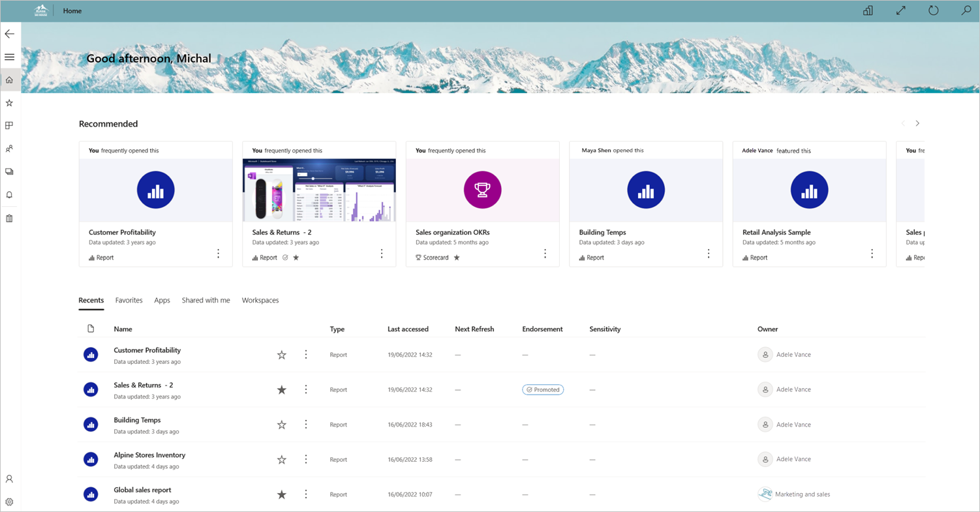
Task: Favorite the Building Temps report row
Action: 282,425
